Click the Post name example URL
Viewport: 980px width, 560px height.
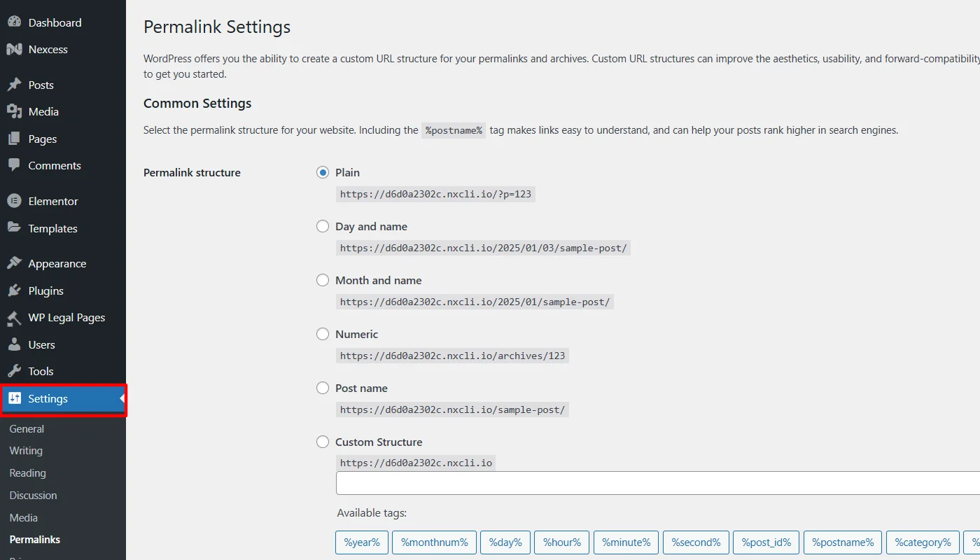(452, 409)
